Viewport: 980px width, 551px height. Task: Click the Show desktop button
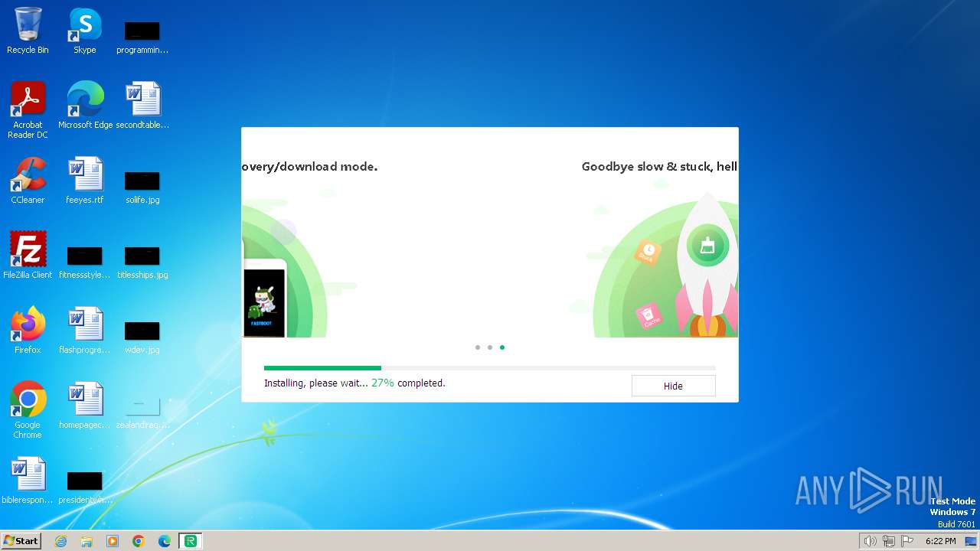pyautogui.click(x=972, y=541)
